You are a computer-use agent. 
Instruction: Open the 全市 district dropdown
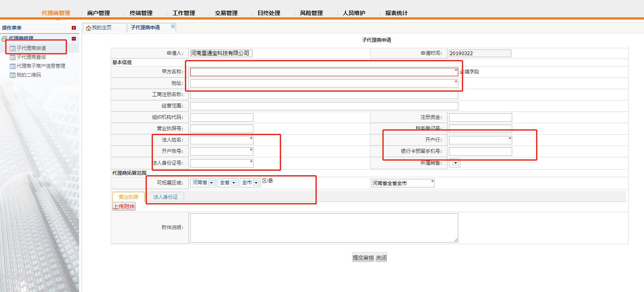tap(256, 183)
